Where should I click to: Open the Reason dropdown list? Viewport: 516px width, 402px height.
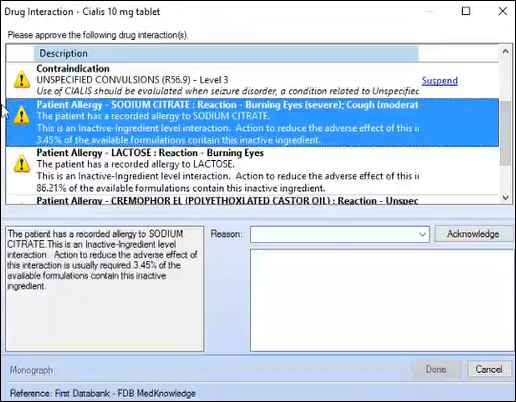(x=422, y=234)
